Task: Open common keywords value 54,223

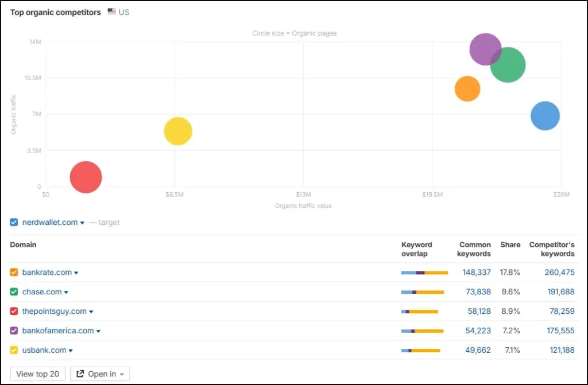Action: (x=478, y=330)
